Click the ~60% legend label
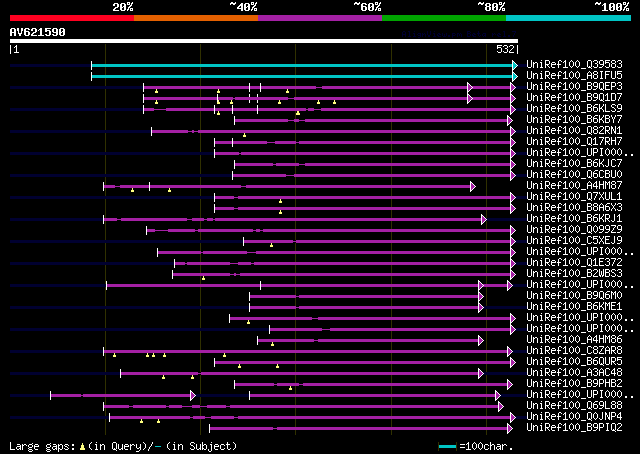The width and height of the screenshot is (640, 454). (367, 7)
